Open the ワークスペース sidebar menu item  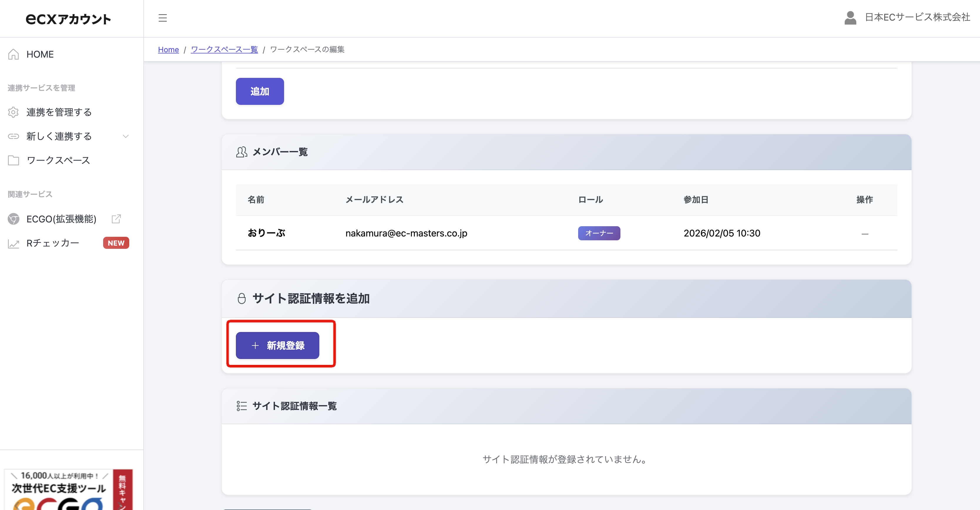(58, 160)
